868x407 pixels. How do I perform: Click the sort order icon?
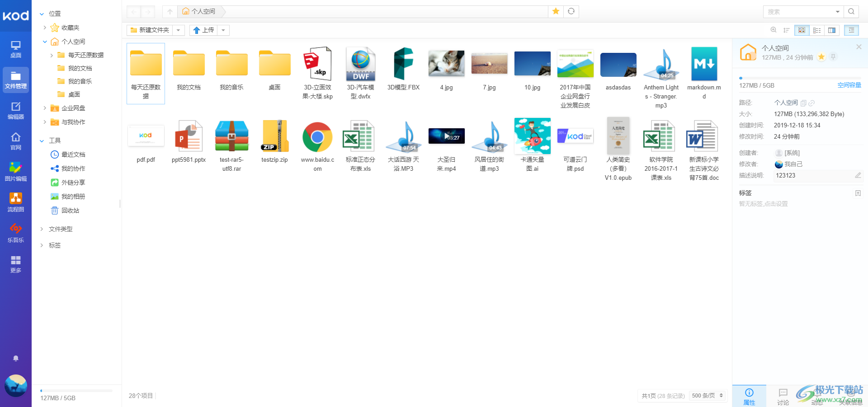(787, 30)
